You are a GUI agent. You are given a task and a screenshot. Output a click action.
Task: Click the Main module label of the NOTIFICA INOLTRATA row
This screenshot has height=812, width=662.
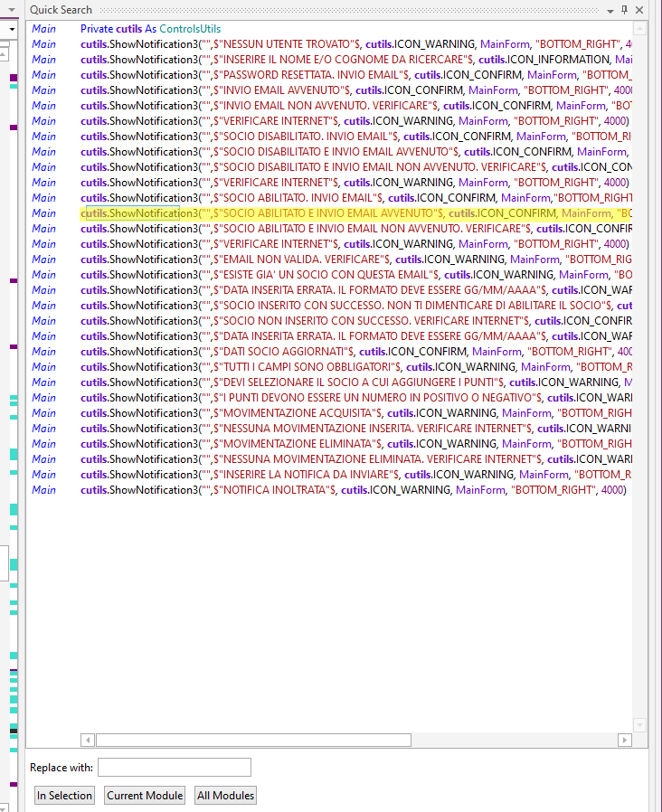click(x=43, y=490)
